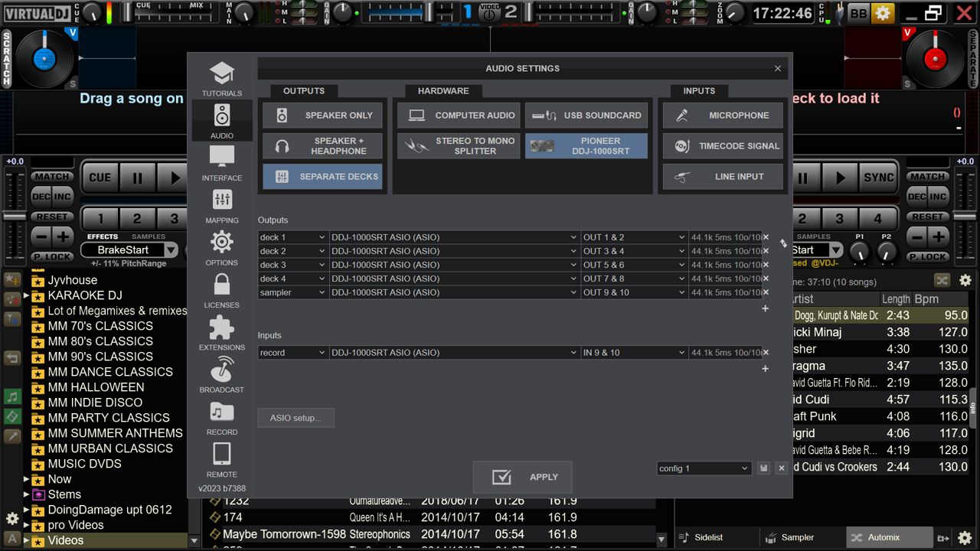Open the Broadcast settings section
The width and height of the screenshot is (980, 551).
pos(222,375)
